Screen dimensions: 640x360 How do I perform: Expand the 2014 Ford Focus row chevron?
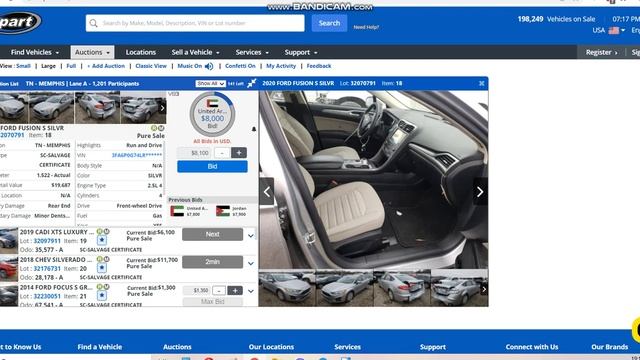click(251, 291)
